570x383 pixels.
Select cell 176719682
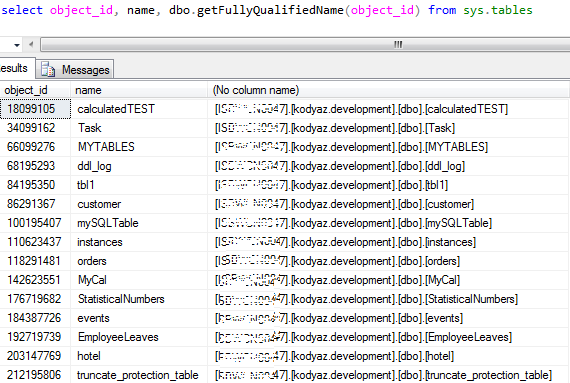pyautogui.click(x=35, y=299)
